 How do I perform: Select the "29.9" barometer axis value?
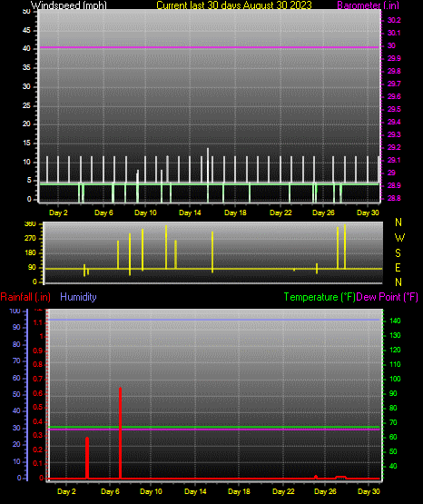point(394,58)
